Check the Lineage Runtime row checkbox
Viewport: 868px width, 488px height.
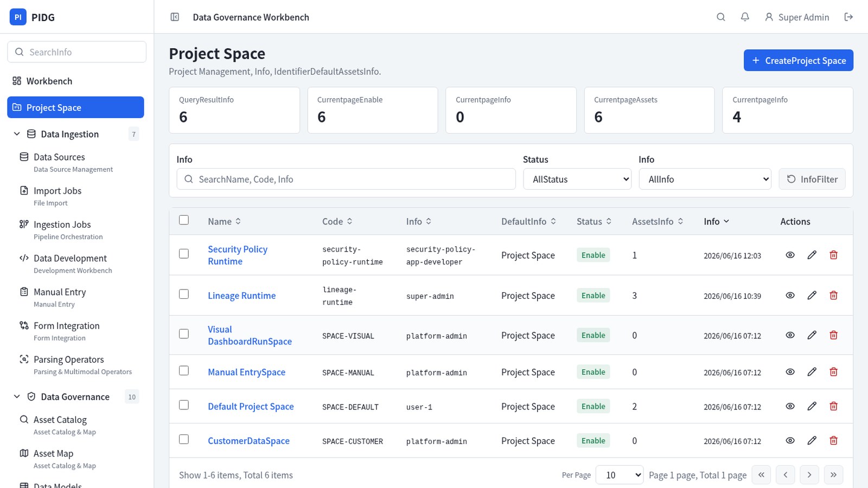coord(184,294)
